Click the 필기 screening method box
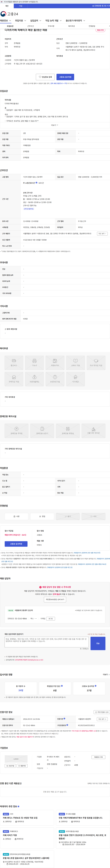Image resolution: width=110 pixels, height=868 pixels. coord(68,516)
